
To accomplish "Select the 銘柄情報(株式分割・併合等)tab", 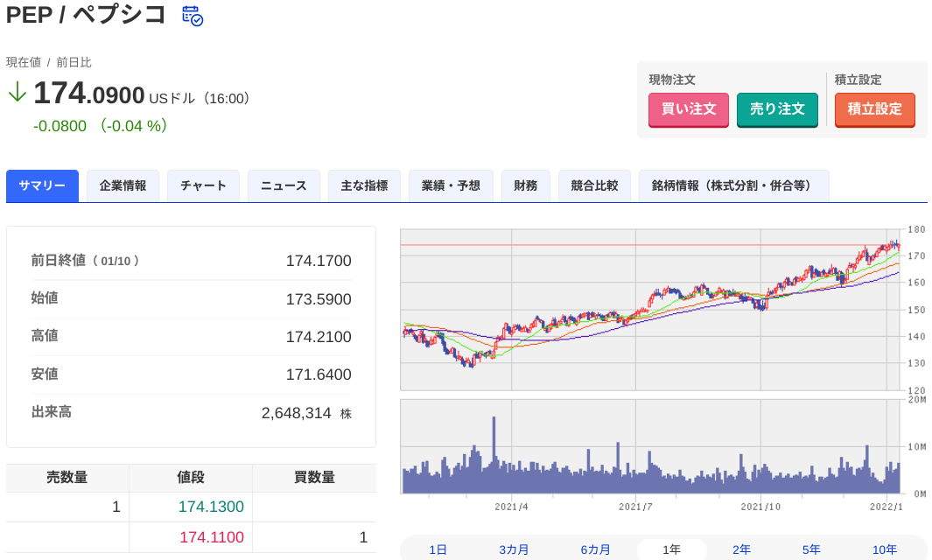I will (733, 185).
